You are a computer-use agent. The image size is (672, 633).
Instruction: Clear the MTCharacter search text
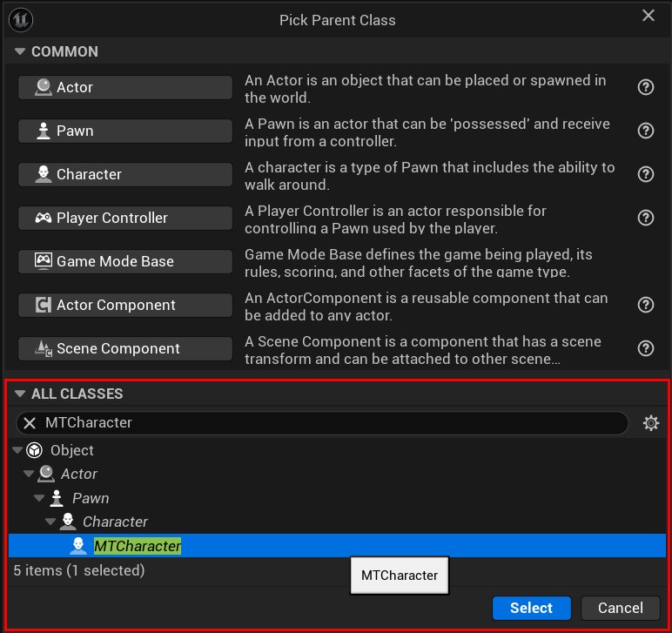coord(30,423)
